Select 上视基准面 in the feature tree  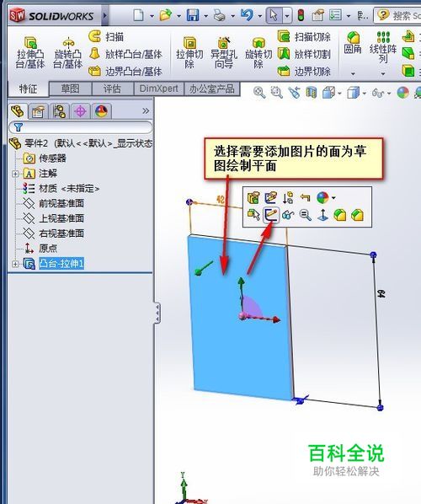(54, 218)
